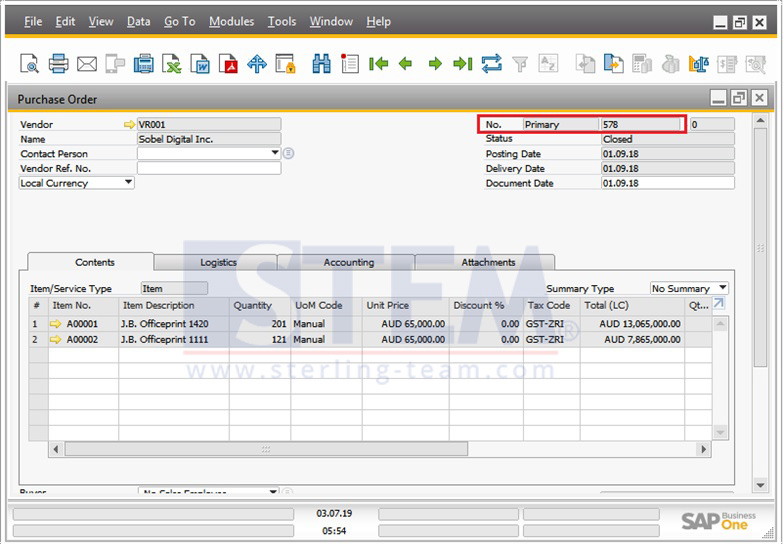
Task: Go to Previous Record arrow
Action: coord(406,64)
